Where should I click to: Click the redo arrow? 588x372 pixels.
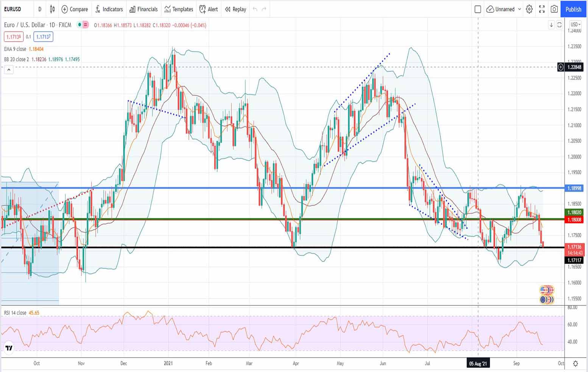click(264, 9)
